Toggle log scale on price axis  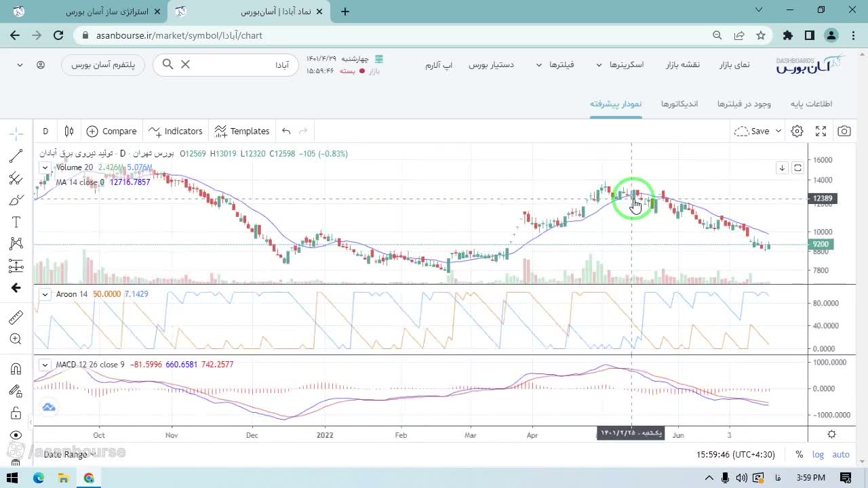818,454
